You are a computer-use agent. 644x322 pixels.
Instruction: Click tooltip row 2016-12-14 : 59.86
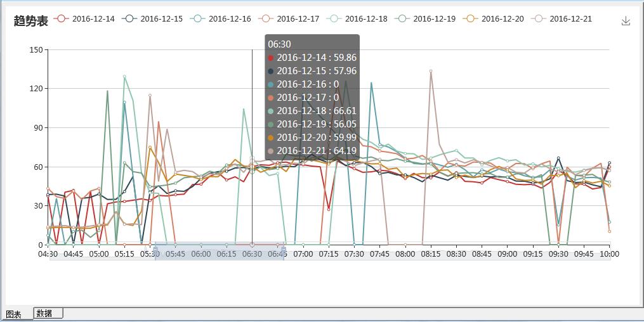point(312,58)
